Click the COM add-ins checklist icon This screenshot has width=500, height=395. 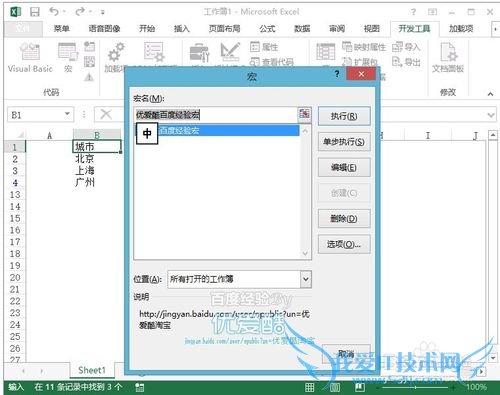(x=154, y=52)
